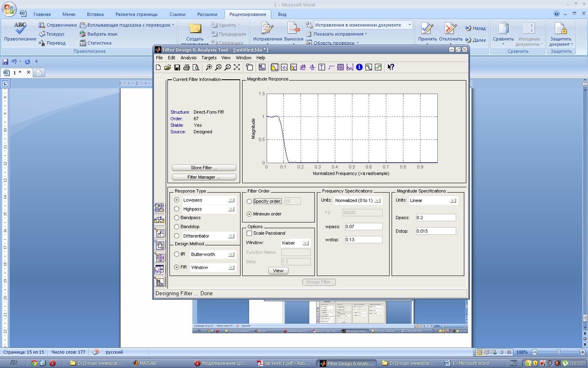Screen dimensions: 588x368
Task: Open the Kaiser window dropdown
Action: 305,243
